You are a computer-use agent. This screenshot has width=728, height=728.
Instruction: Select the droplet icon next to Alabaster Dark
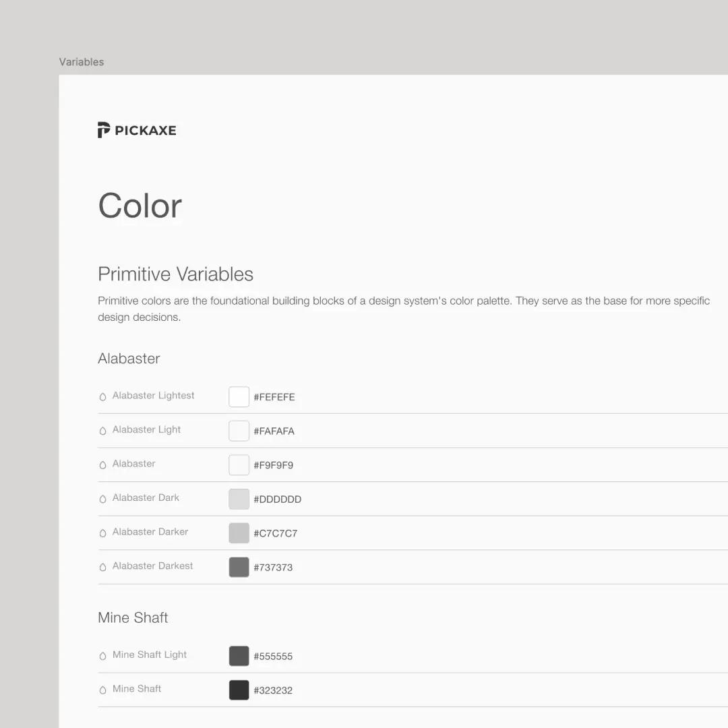point(102,499)
